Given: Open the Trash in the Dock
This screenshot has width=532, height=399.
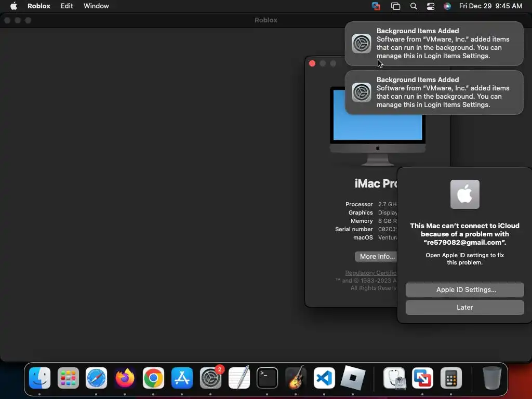Looking at the screenshot, I should [492, 378].
